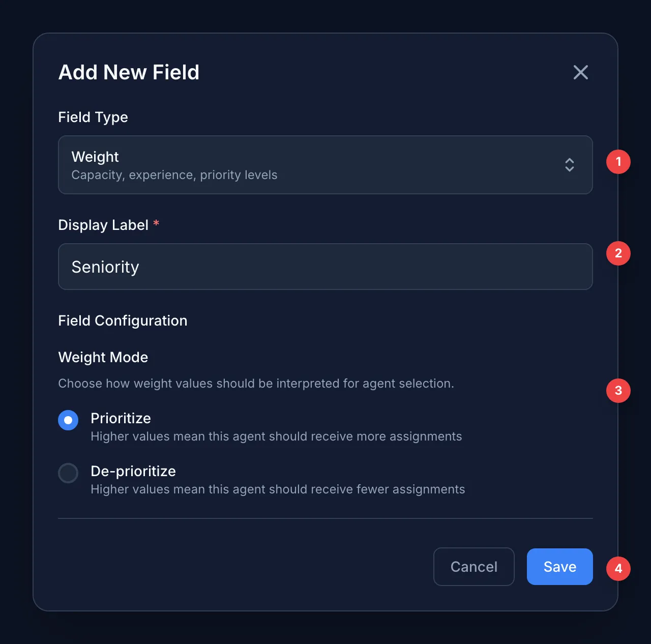Click the red step badge numbered 1
The width and height of the screenshot is (651, 644).
[618, 162]
